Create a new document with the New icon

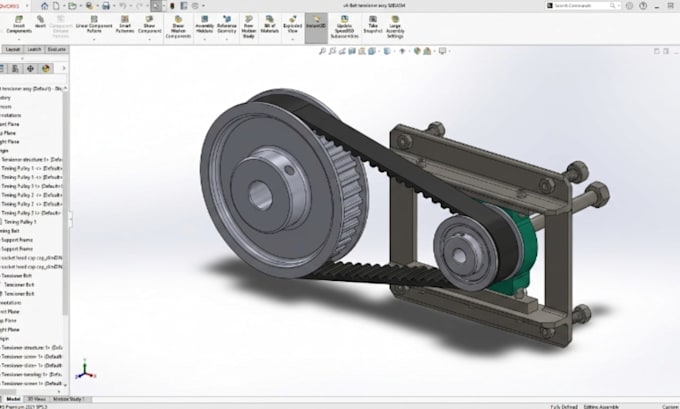pos(56,6)
